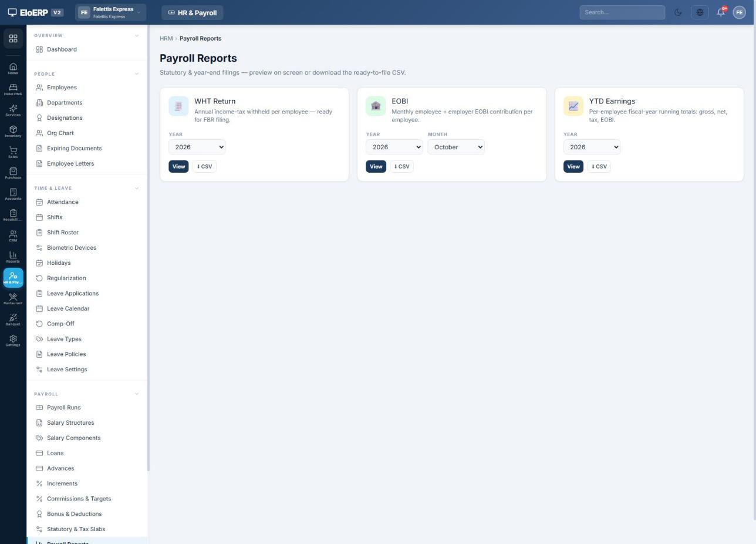Open the Falettis Express company switcher

[110, 12]
